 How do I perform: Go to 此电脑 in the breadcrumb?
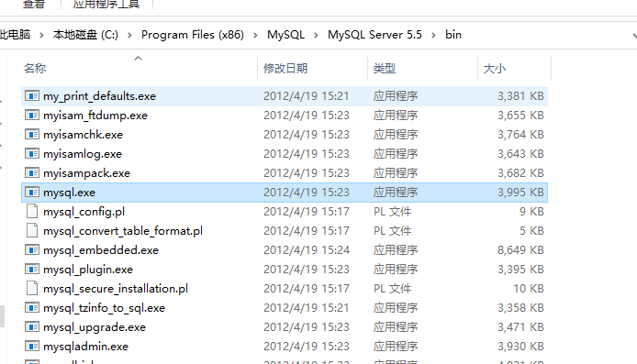[x=15, y=35]
